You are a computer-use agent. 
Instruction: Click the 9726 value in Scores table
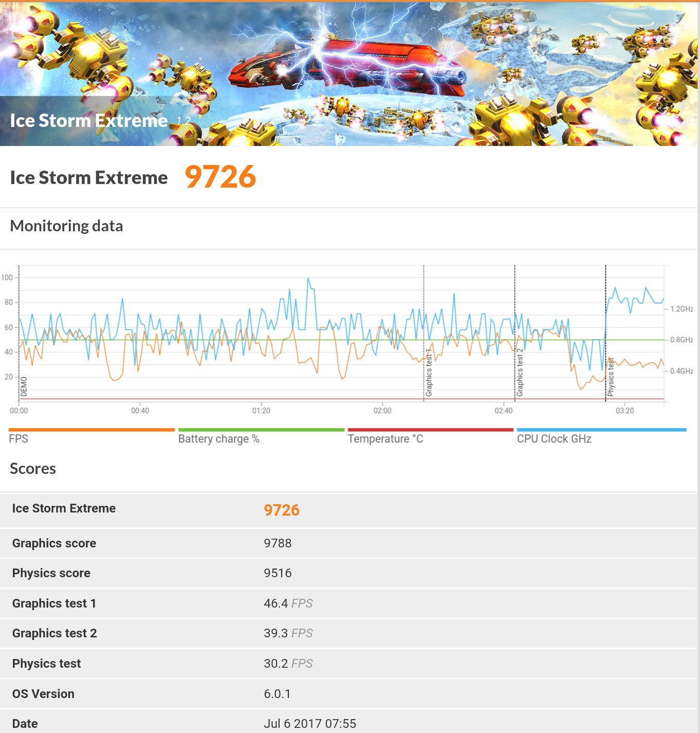click(x=282, y=510)
